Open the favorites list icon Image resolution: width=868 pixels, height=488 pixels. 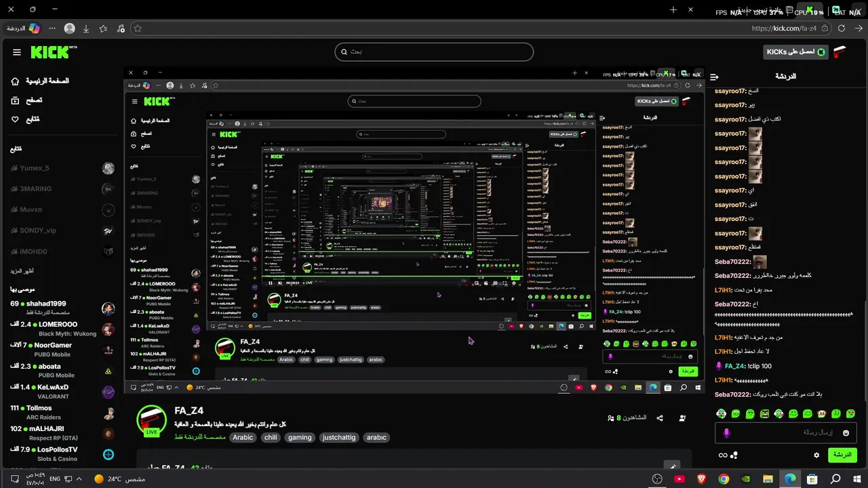pyautogui.click(x=103, y=28)
